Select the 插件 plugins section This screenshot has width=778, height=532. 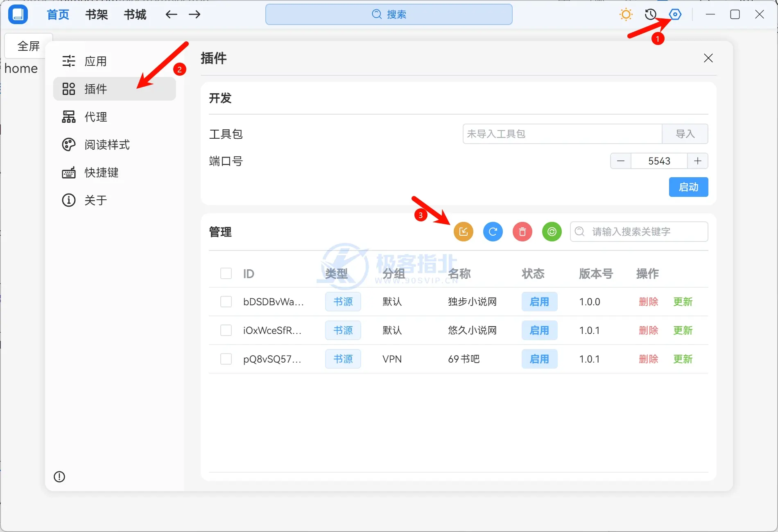click(115, 89)
